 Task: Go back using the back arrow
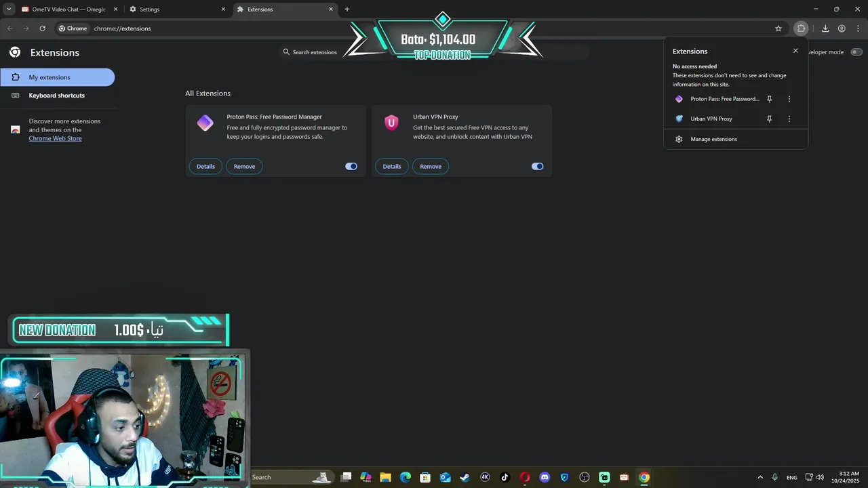9,28
